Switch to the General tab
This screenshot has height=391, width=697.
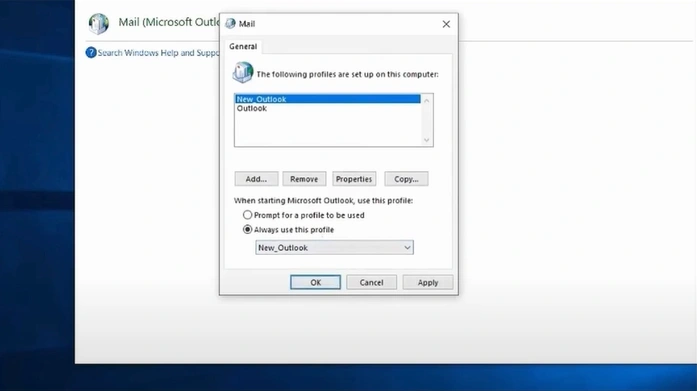click(x=243, y=46)
